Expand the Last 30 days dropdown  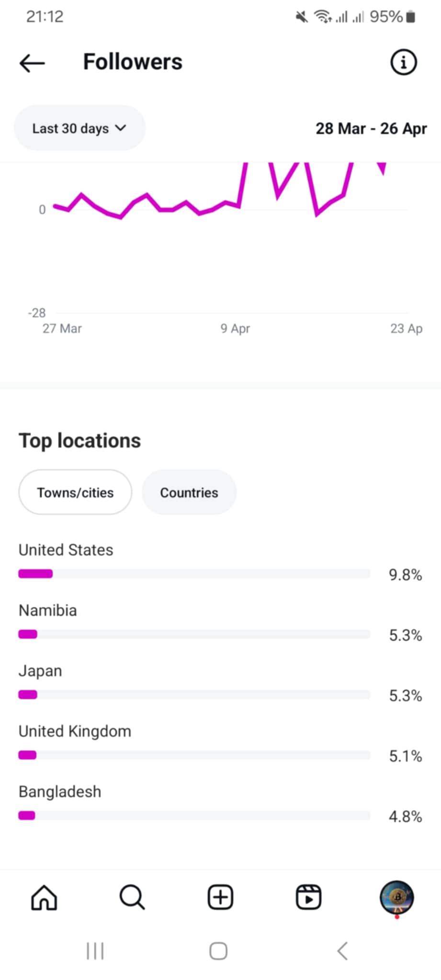[79, 128]
